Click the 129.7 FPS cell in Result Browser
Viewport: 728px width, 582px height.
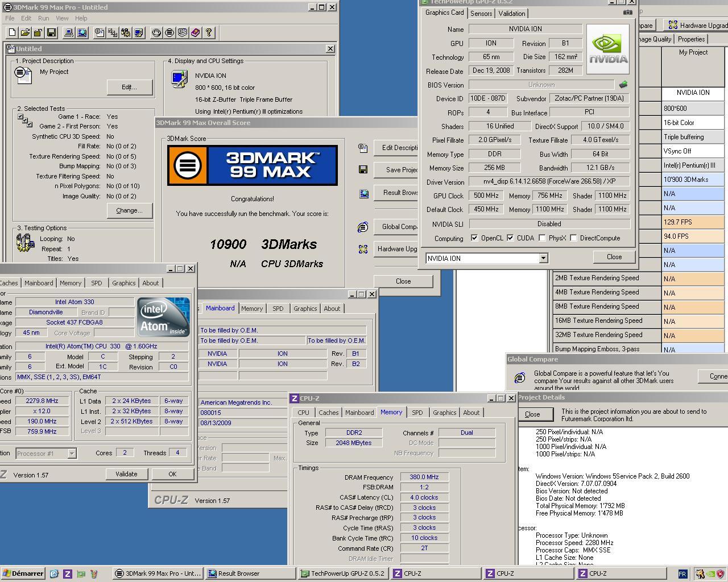coord(693,222)
